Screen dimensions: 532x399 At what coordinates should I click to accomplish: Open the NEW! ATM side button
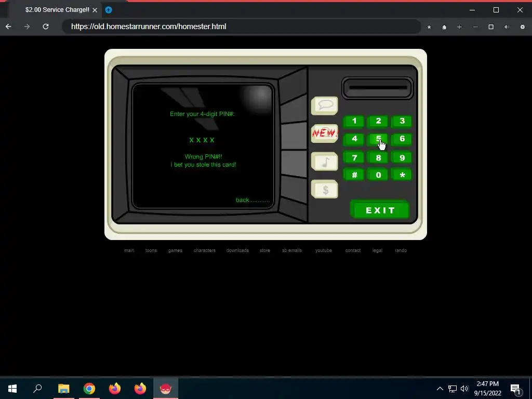click(x=324, y=134)
